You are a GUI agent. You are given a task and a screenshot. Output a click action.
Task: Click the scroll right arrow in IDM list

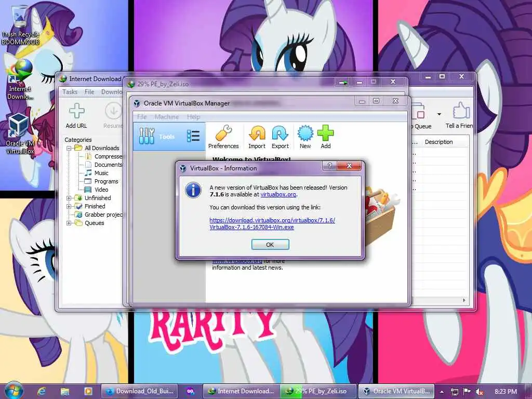(x=464, y=300)
